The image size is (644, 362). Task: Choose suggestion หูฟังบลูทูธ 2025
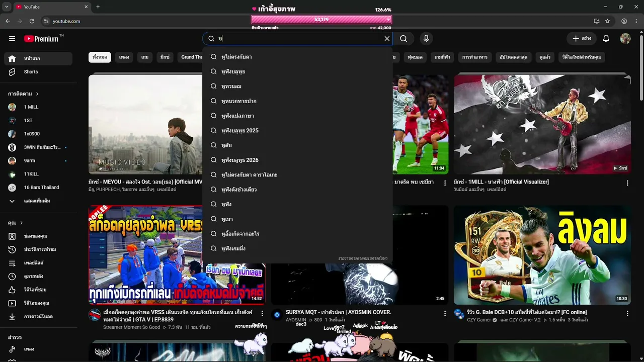(x=297, y=131)
